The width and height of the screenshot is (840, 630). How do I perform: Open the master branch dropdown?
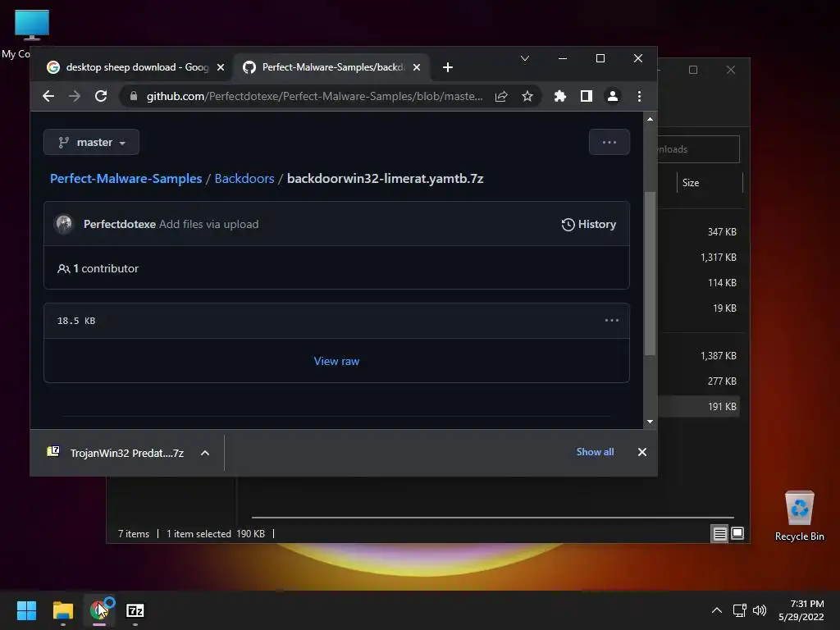92,143
